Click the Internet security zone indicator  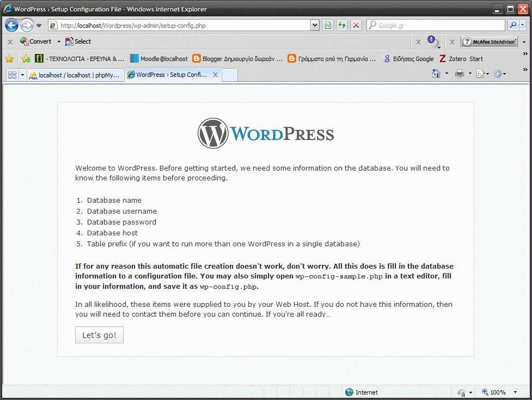click(362, 392)
